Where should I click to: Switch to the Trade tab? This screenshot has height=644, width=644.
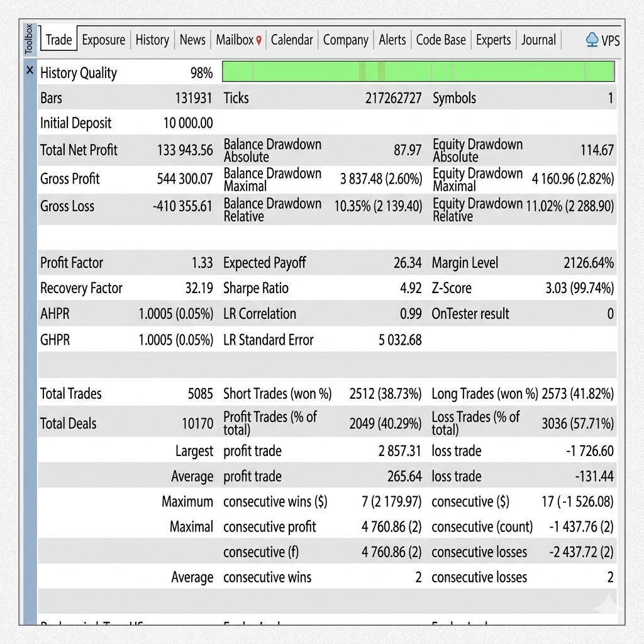tap(58, 40)
